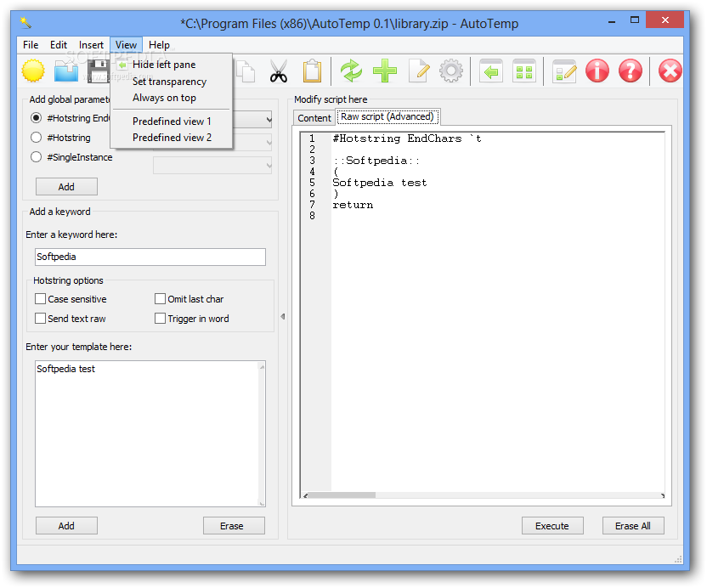Collapse left pane via splitter arrow
This screenshot has height=588, width=707.
[x=283, y=317]
